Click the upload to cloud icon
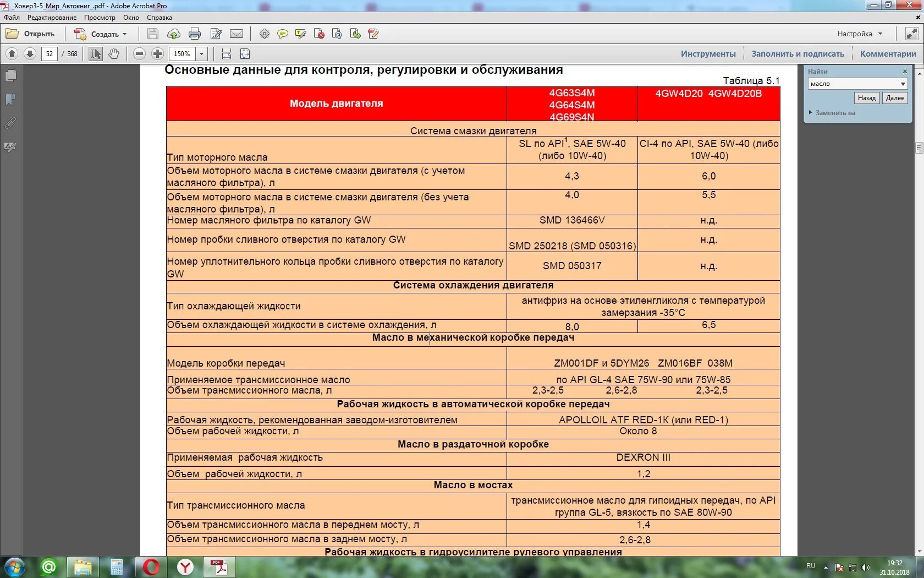The height and width of the screenshot is (578, 924). point(174,34)
